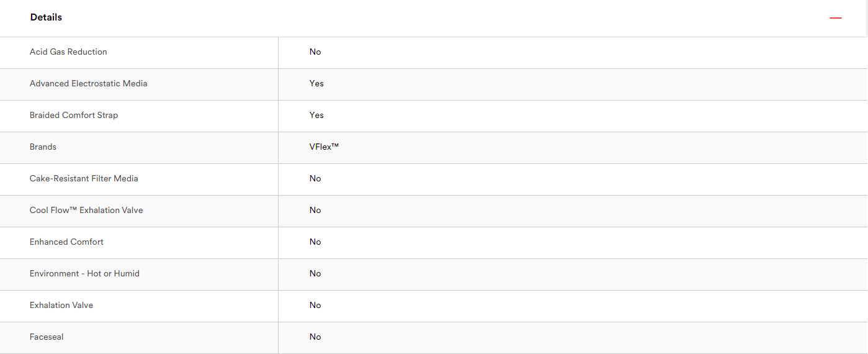Click the Cake-Resistant Filter Media label
Viewport: 868px width, 354px height.
coord(84,179)
